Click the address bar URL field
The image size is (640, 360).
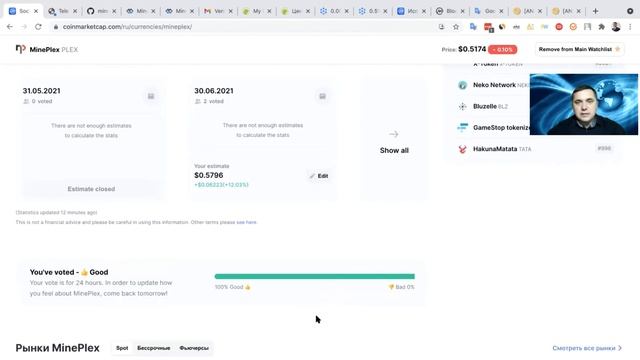tap(245, 27)
